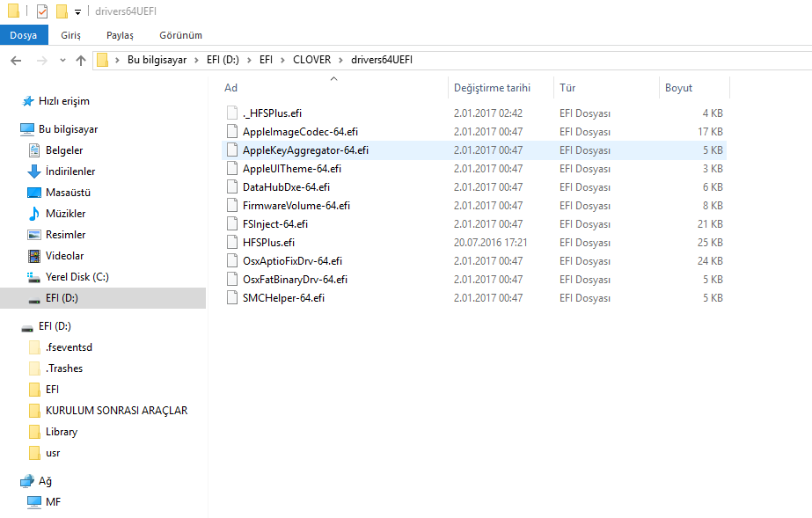The height and width of the screenshot is (518, 812).
Task: Switch to the Giriş ribbon tab
Action: (70, 35)
